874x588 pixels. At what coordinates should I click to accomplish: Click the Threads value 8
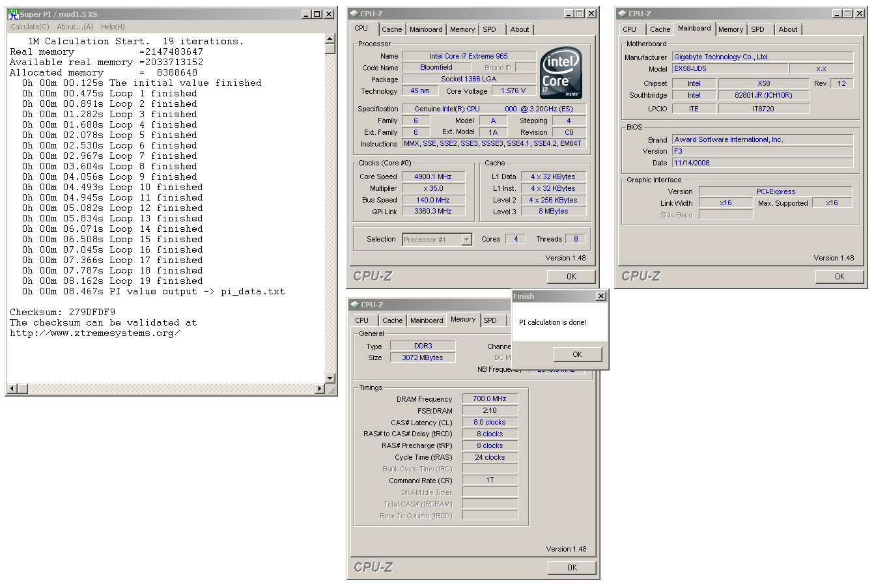pyautogui.click(x=576, y=239)
